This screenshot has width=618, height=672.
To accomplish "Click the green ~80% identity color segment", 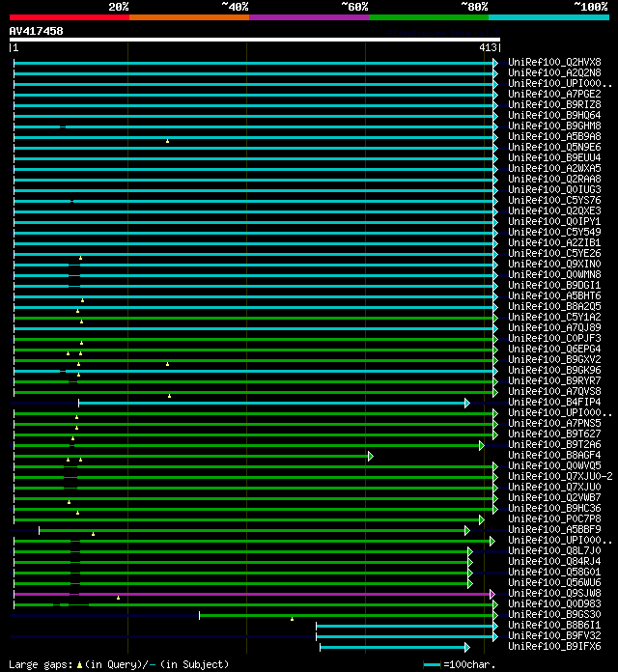I will pos(429,17).
